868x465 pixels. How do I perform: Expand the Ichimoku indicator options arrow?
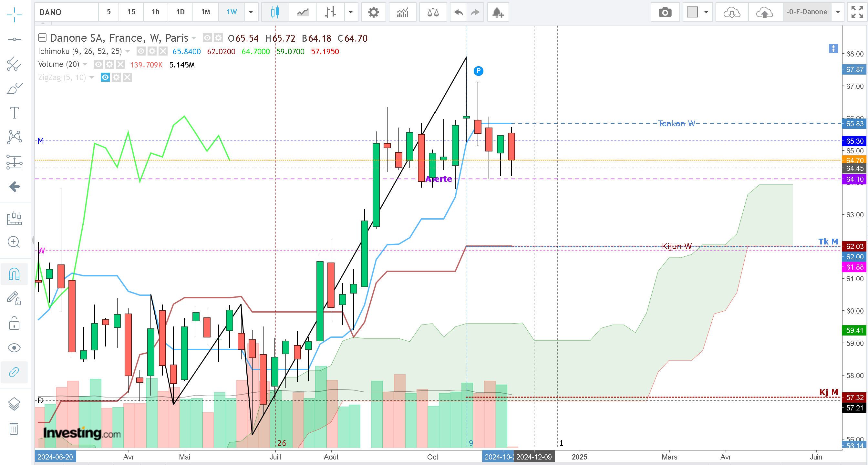(x=128, y=52)
